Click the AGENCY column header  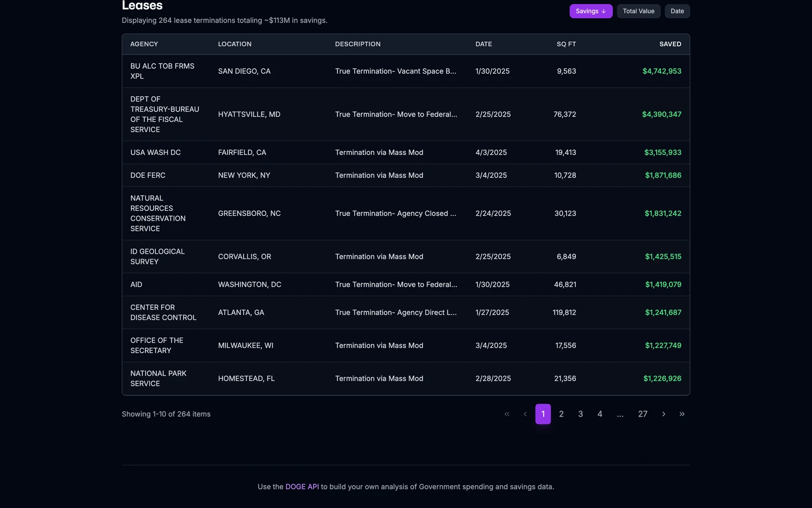click(144, 44)
